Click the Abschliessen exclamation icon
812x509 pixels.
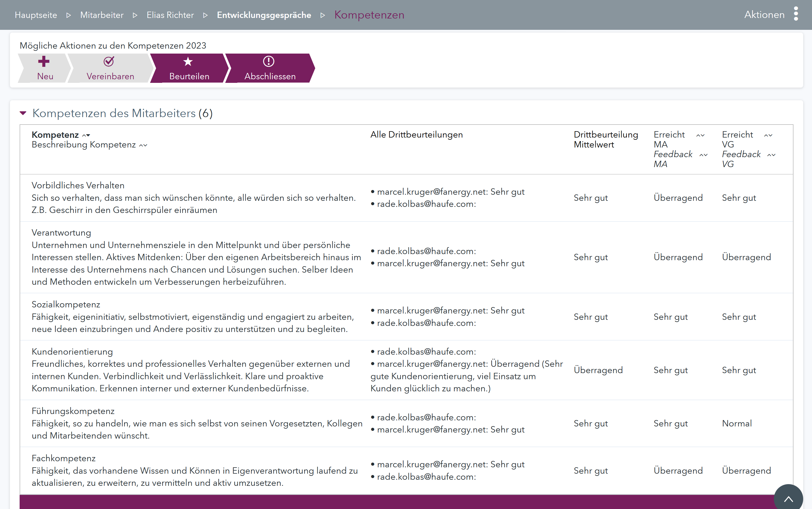pyautogui.click(x=269, y=61)
